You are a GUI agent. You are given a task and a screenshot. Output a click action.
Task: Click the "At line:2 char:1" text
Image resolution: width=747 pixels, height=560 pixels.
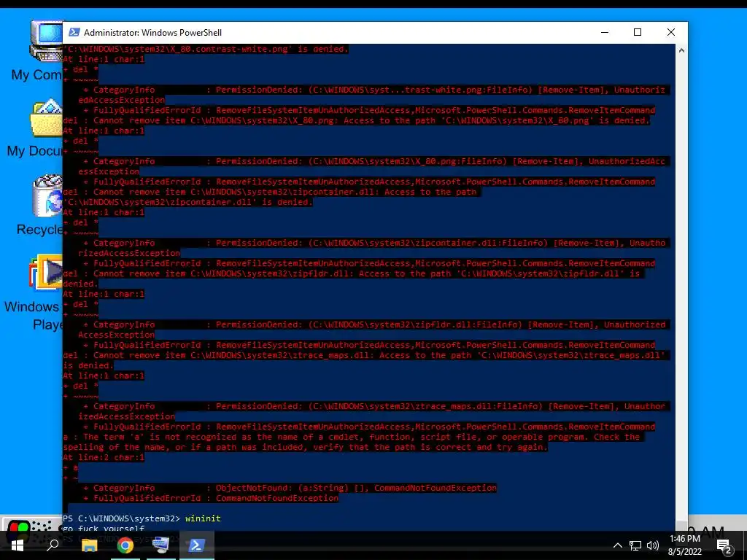[104, 457]
